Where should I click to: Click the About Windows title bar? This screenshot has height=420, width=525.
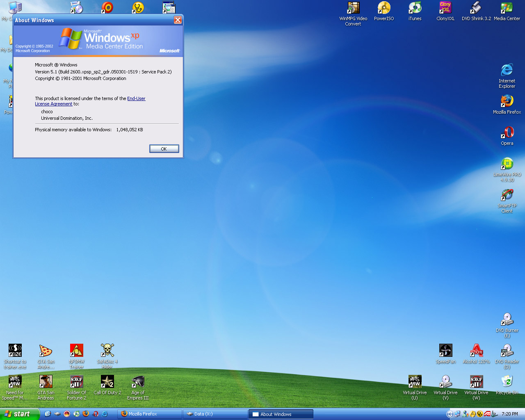click(x=94, y=20)
